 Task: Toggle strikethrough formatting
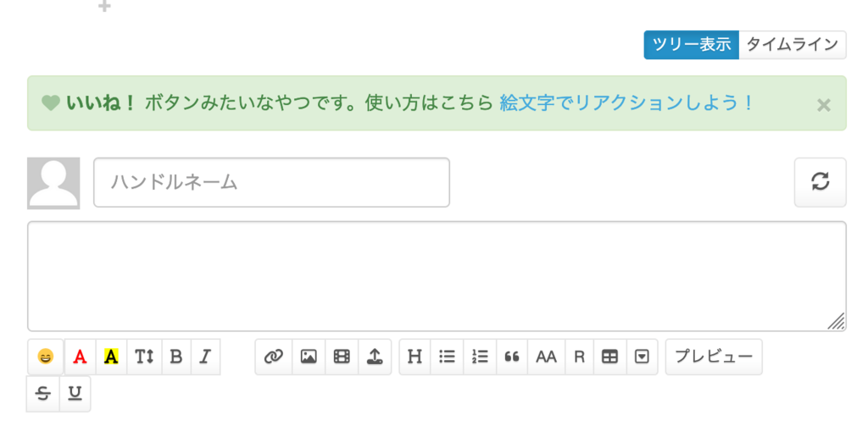pos(42,394)
